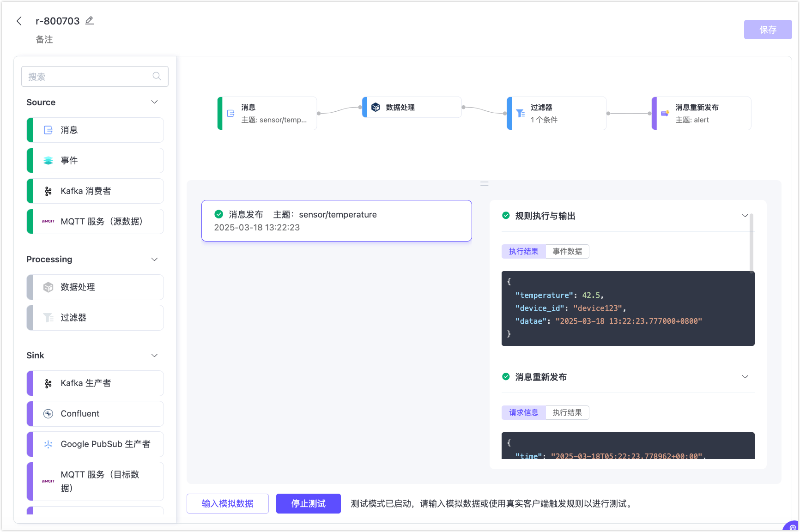The width and height of the screenshot is (800, 532).
Task: Collapse the 规则执行与输出 panel
Action: coord(745,216)
